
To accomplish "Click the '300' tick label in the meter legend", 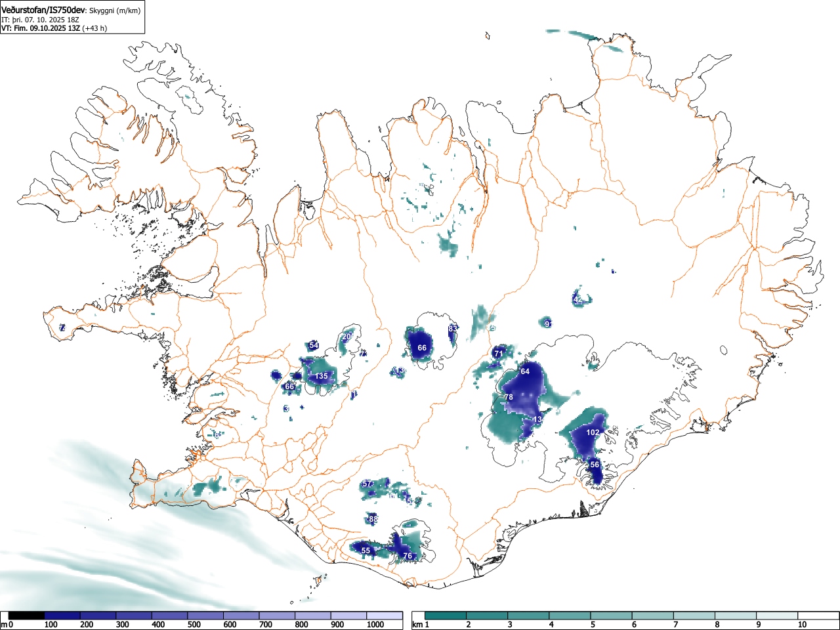I will click(x=123, y=625).
